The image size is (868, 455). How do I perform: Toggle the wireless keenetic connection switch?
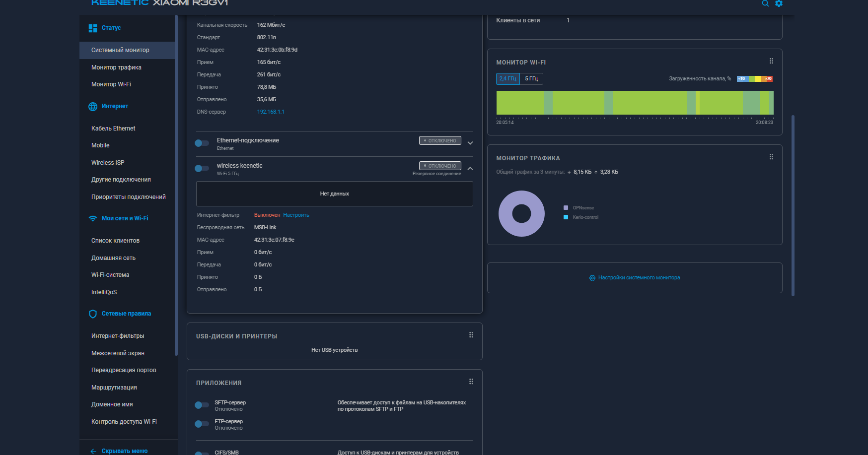202,168
